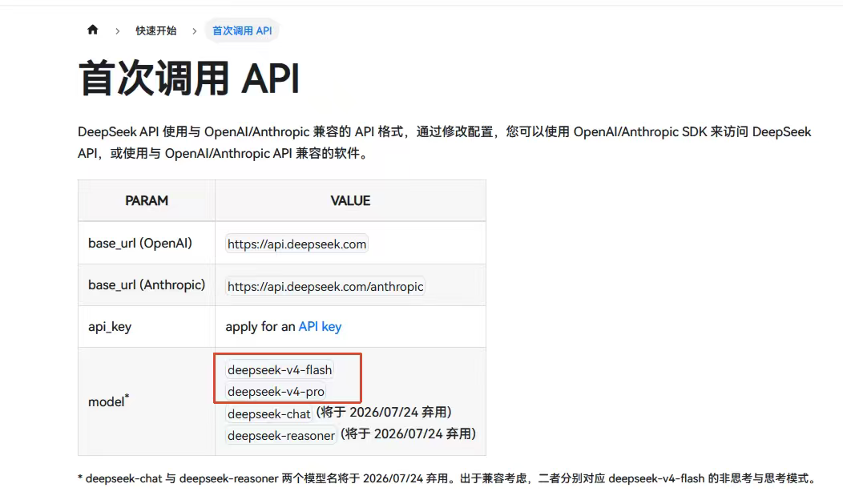Click the base_url (OpenAI) cell
The width and height of the screenshot is (843, 504).
tap(147, 243)
